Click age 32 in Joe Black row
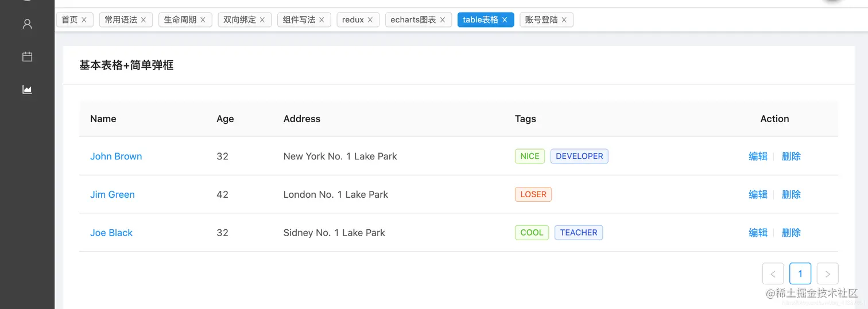This screenshot has height=309, width=868. pos(222,233)
